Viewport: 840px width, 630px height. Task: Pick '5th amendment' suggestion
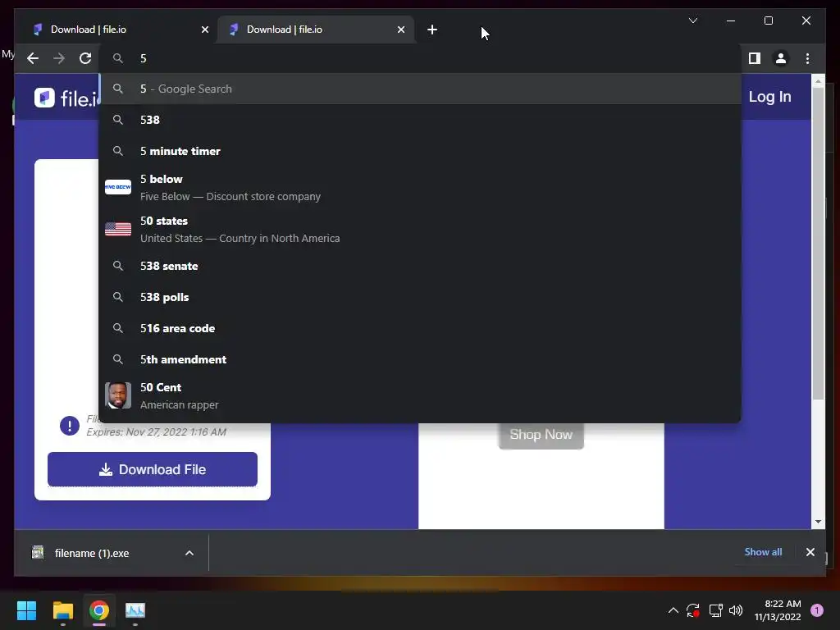(420, 359)
